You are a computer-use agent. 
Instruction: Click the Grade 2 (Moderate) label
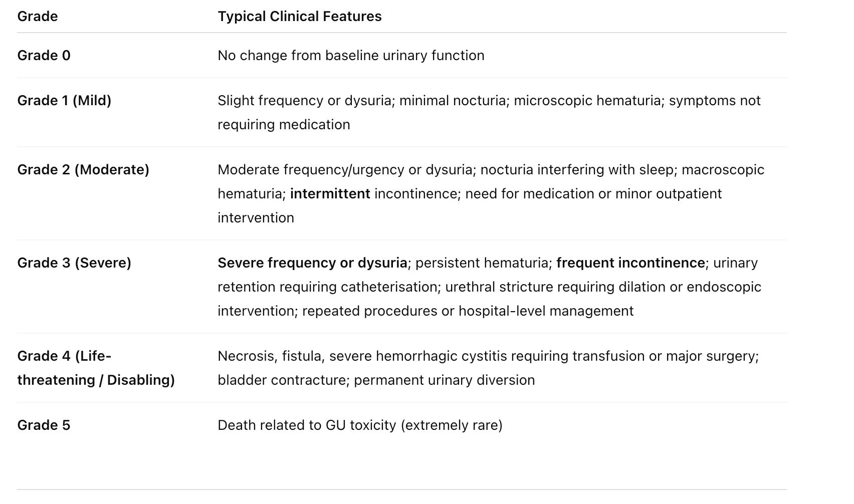[83, 170]
